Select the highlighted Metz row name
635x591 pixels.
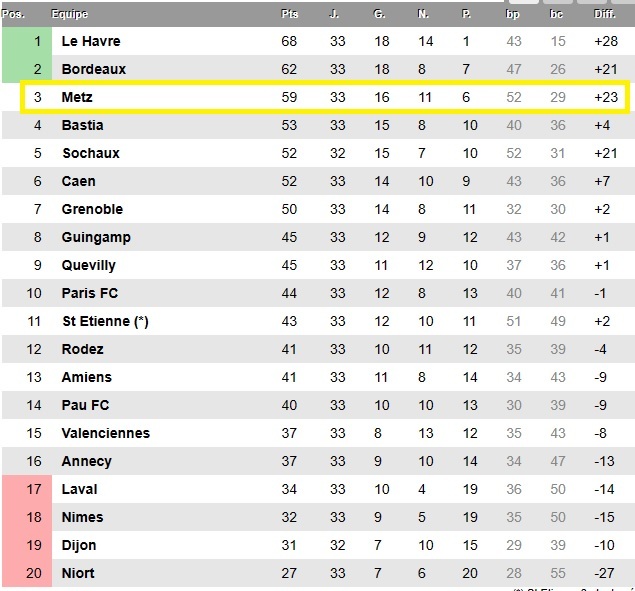pos(76,97)
